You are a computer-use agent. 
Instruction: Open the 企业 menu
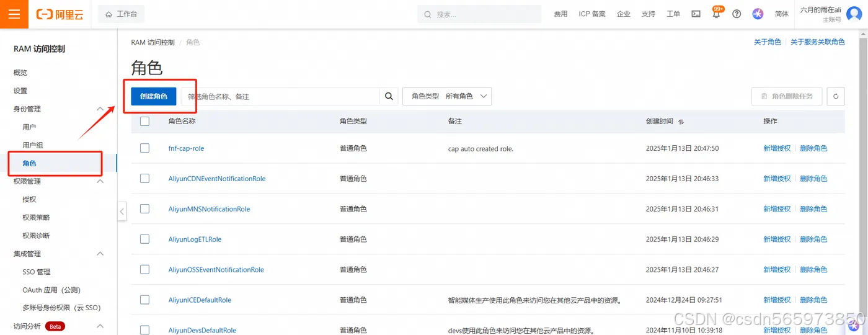pyautogui.click(x=624, y=14)
